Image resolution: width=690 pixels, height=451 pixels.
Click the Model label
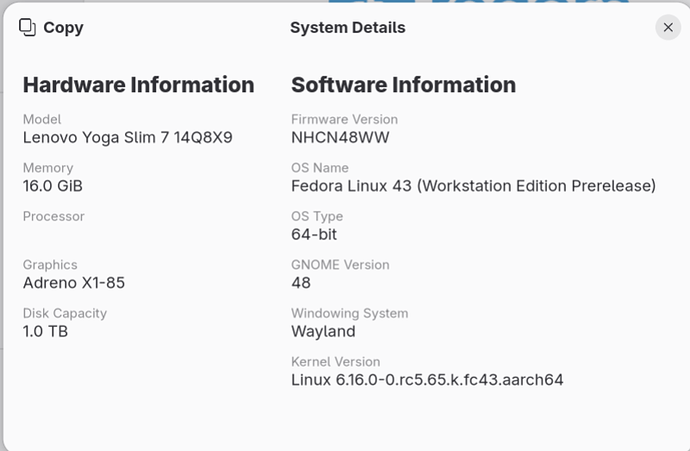click(42, 119)
